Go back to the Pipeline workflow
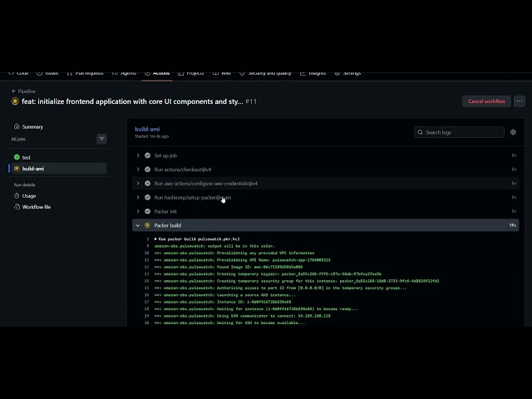The width and height of the screenshot is (532, 399). (x=23, y=91)
